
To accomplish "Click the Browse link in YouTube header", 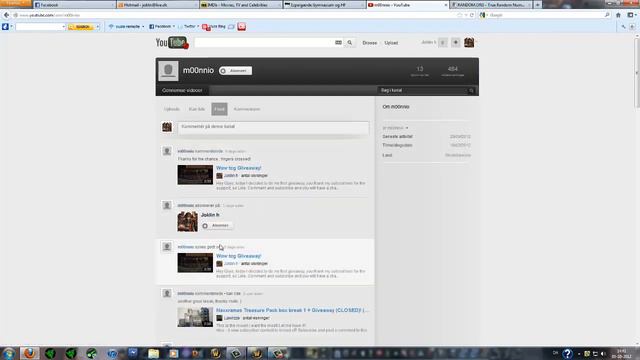I will [370, 43].
